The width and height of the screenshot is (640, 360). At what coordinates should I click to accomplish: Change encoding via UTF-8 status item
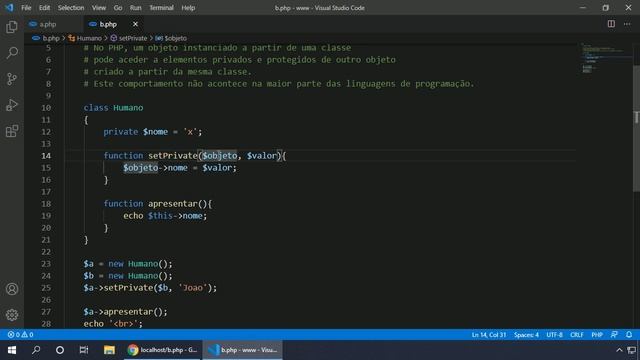pos(554,335)
